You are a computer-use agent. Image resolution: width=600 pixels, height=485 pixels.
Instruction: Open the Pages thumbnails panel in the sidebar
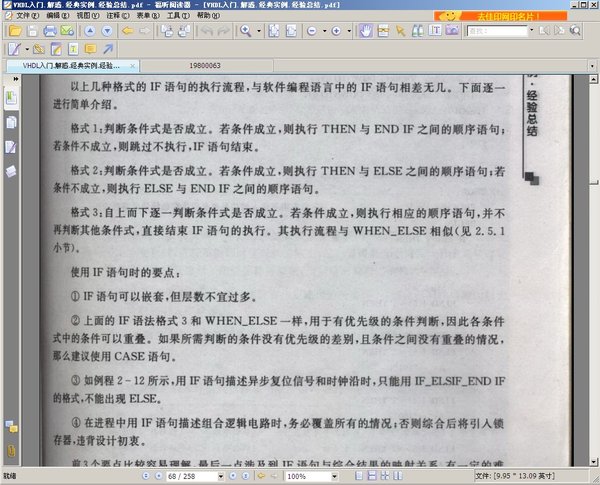pyautogui.click(x=11, y=122)
